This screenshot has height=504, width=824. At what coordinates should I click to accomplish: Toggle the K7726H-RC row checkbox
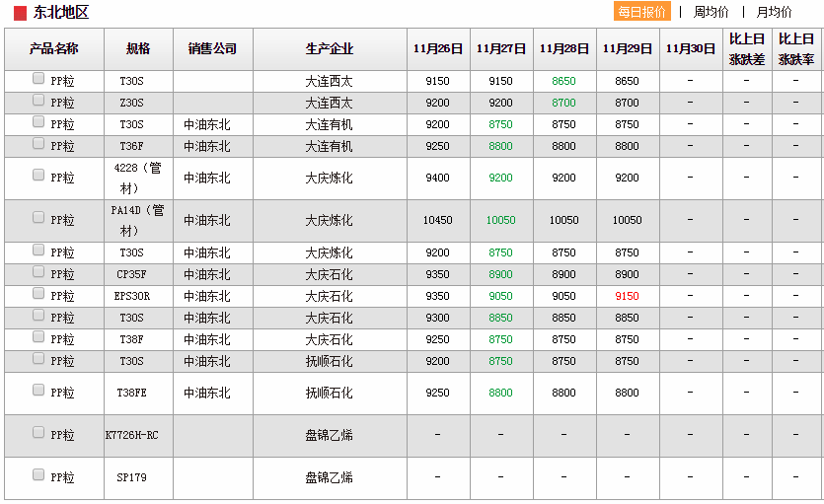38,433
